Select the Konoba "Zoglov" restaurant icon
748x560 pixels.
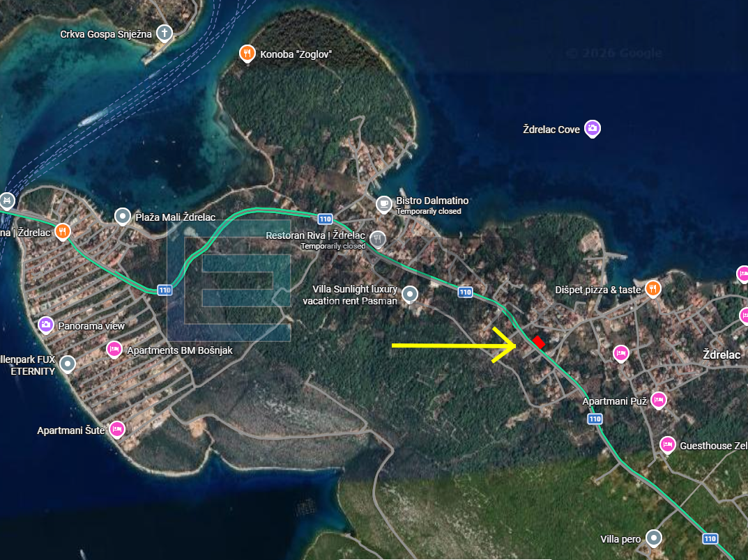(x=247, y=53)
